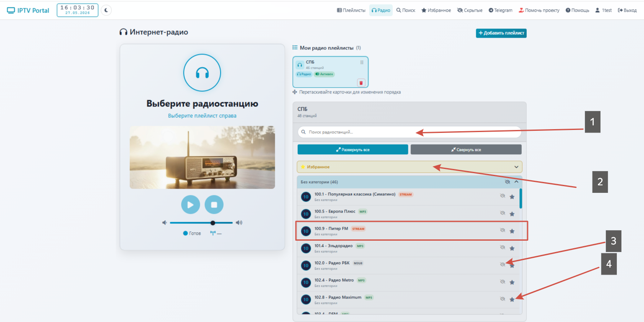644x322 pixels.
Task: Click the 102.8 Радио Maximum station logo
Action: point(306,300)
